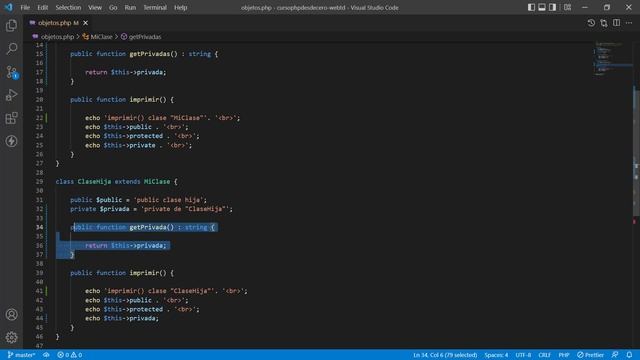
Task: Click 'getPrivada()' on line 34
Action: [x=152, y=227]
